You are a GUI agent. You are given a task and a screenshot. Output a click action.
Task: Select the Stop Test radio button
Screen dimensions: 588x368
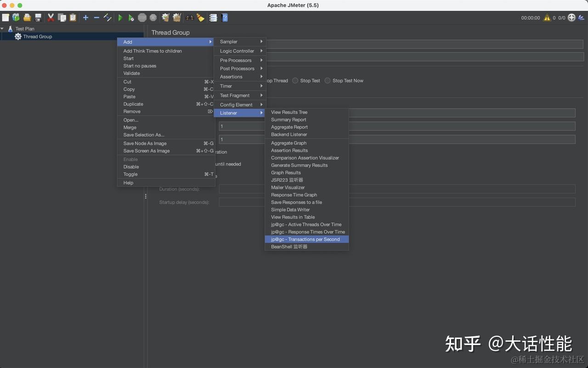coord(295,80)
